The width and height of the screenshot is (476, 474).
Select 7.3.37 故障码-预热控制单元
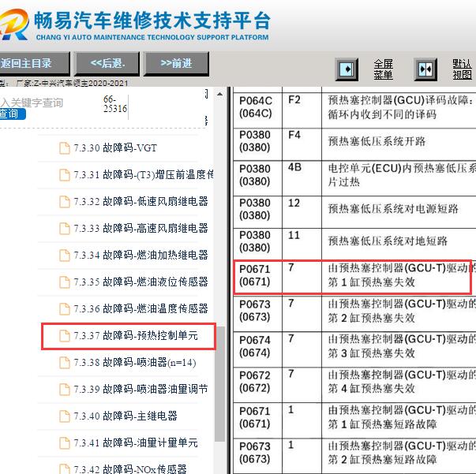point(136,336)
